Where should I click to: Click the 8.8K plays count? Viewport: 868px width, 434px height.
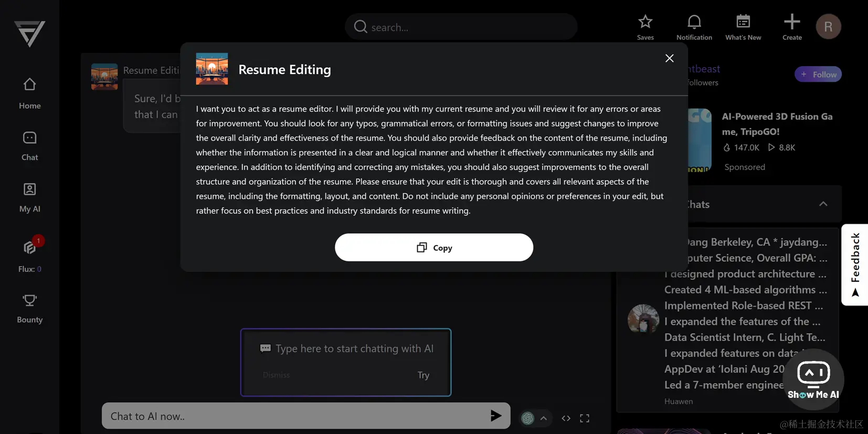coord(781,147)
